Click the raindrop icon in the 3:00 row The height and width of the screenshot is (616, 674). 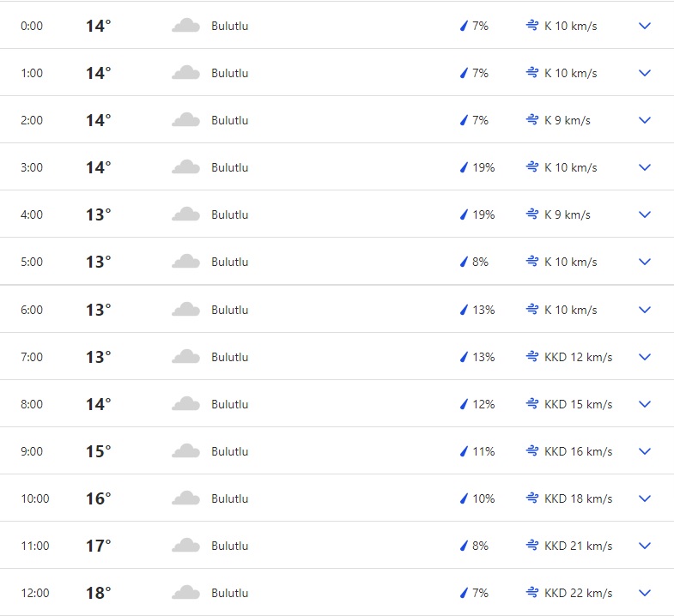coord(465,167)
